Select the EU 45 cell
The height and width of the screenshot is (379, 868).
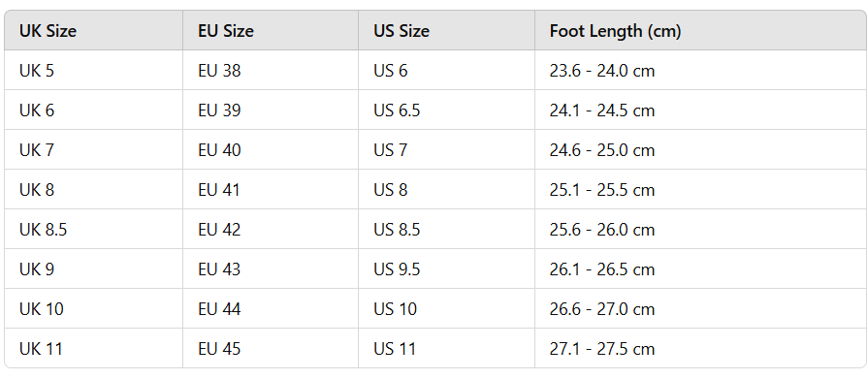[271, 349]
